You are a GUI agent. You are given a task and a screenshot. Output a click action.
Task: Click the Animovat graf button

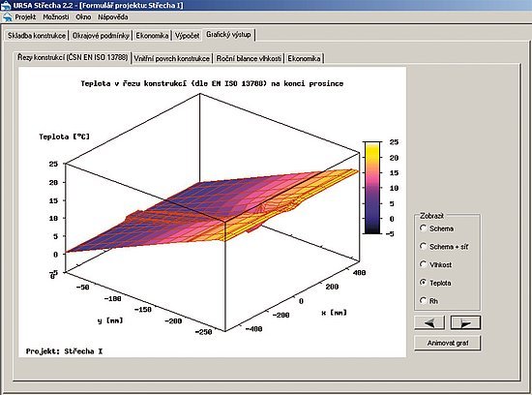click(x=448, y=343)
